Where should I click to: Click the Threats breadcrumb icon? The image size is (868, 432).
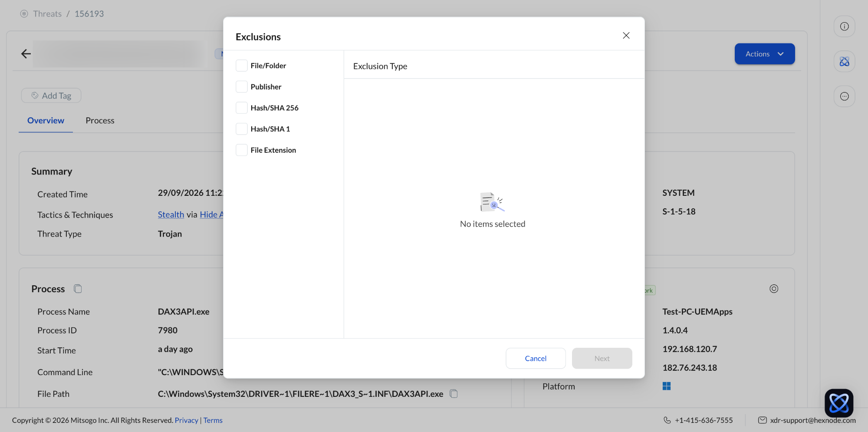24,13
